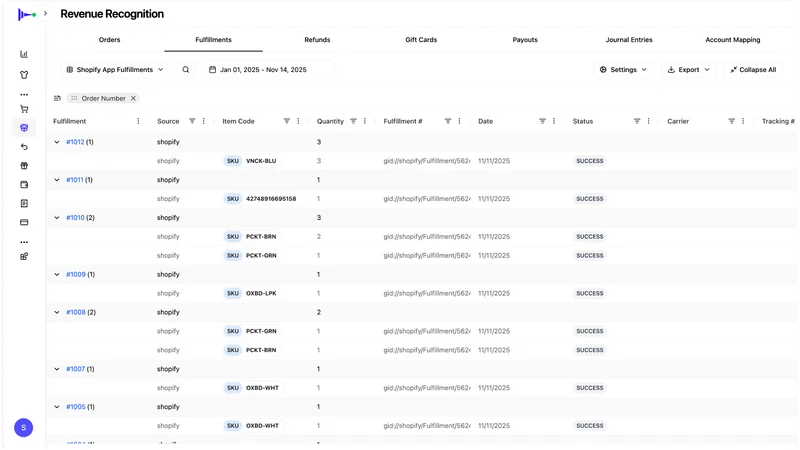The width and height of the screenshot is (800, 450).
Task: Click the 42748916695158 SKU item code
Action: click(x=261, y=199)
